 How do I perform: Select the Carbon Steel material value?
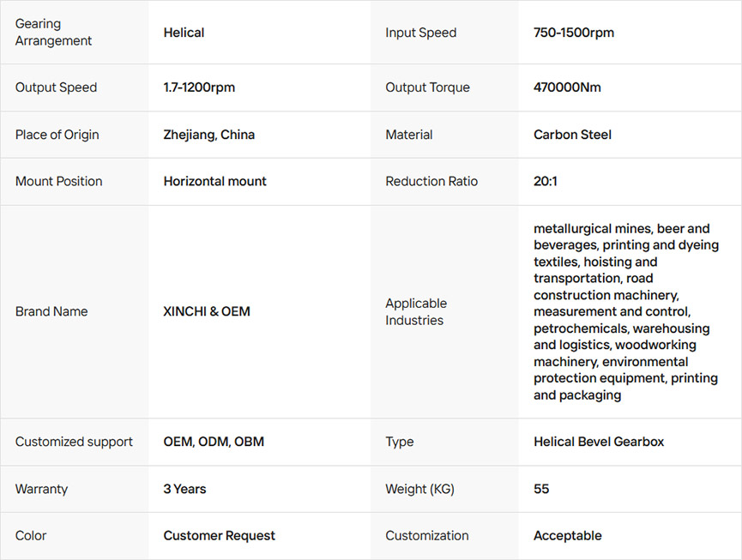[x=572, y=135]
